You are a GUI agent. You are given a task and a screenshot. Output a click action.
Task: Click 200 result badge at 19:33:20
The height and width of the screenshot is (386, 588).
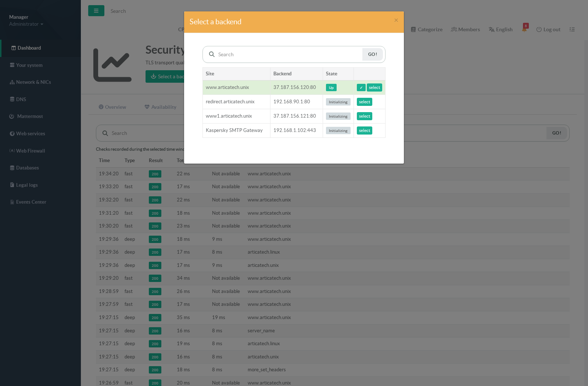tap(155, 187)
